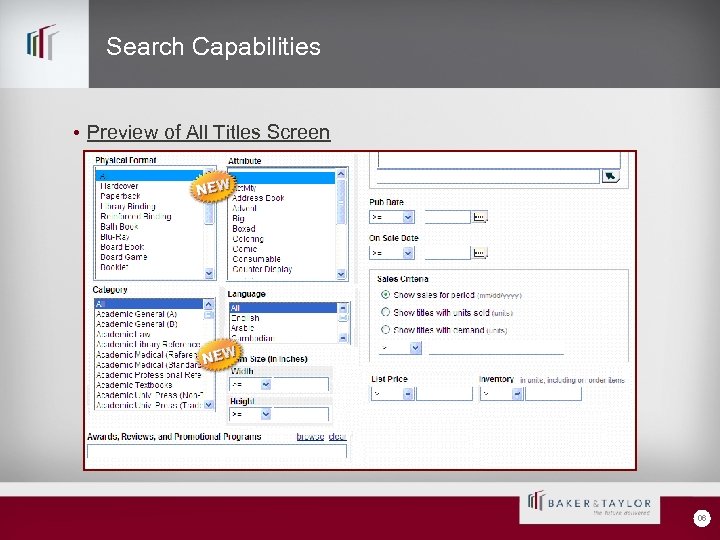Select Arabic in Language list
This screenshot has height=540, width=720.
(x=242, y=328)
